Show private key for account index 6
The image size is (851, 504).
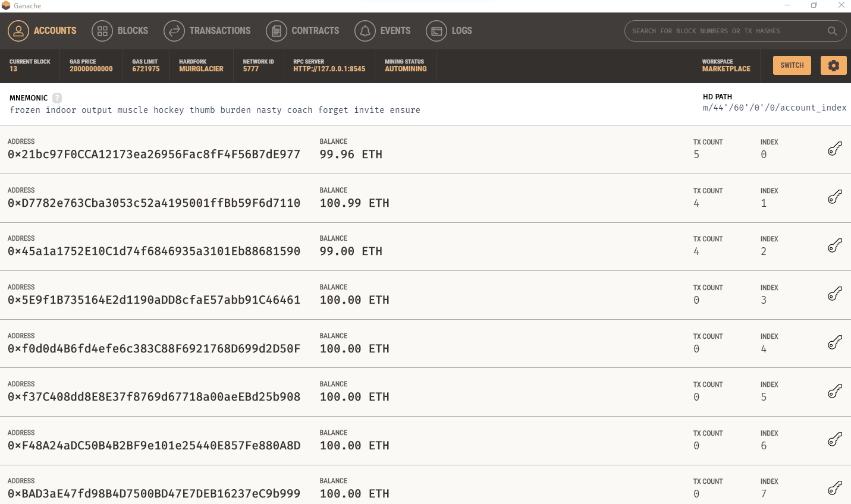[x=835, y=439]
